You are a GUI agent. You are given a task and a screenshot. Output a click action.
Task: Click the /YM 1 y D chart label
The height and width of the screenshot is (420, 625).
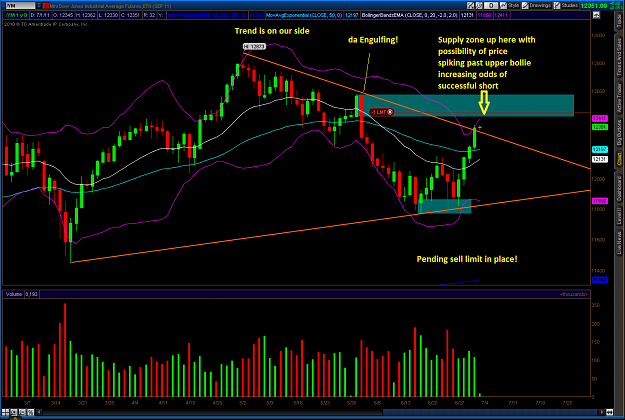click(16, 15)
